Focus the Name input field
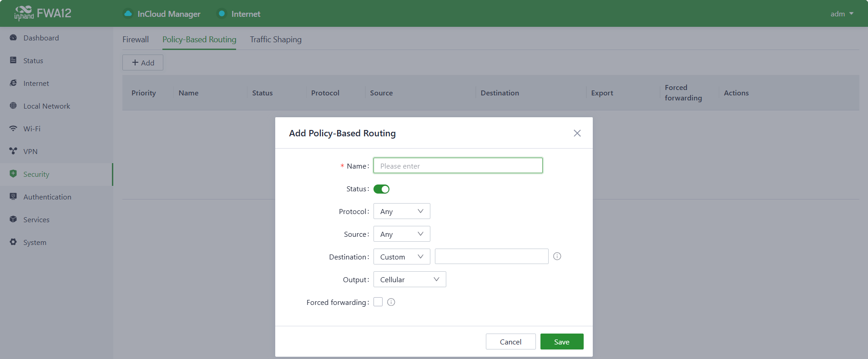Viewport: 868px width, 359px height. click(x=458, y=166)
